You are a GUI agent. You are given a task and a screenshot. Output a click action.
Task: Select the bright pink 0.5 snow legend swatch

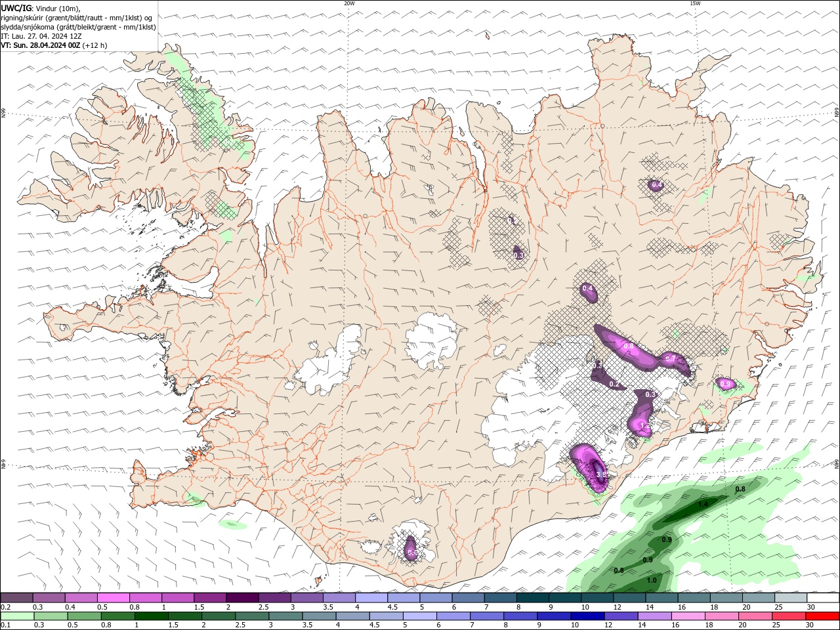(x=113, y=598)
